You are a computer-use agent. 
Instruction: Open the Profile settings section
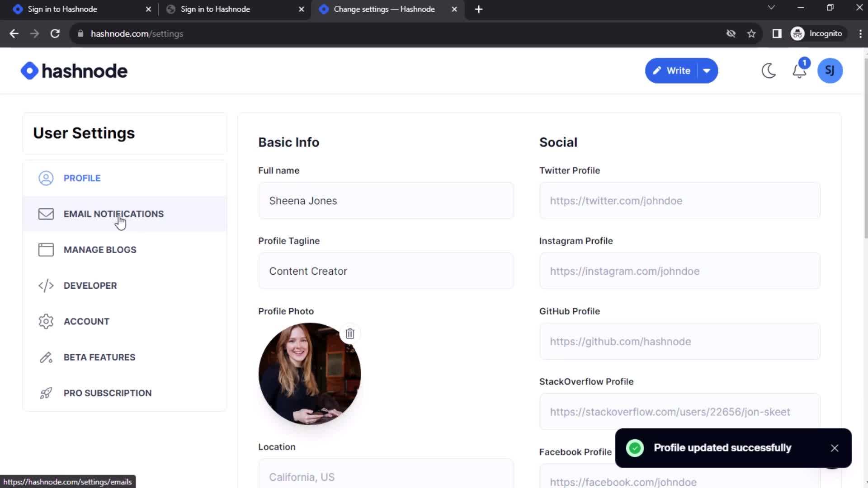coord(125,178)
